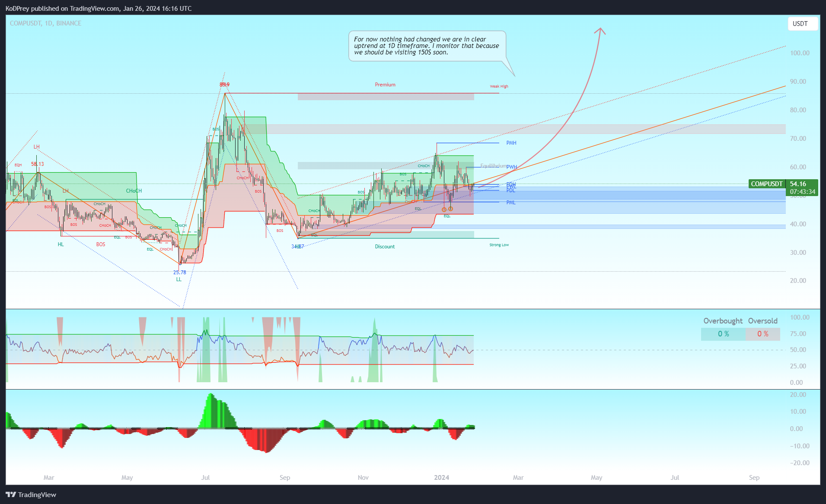Image resolution: width=826 pixels, height=504 pixels.
Task: Click the PWH level label
Action: (512, 167)
